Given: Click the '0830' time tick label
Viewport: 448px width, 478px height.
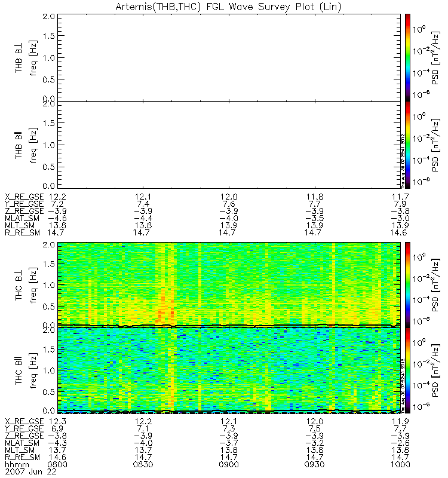Looking at the screenshot, I should click(143, 465).
